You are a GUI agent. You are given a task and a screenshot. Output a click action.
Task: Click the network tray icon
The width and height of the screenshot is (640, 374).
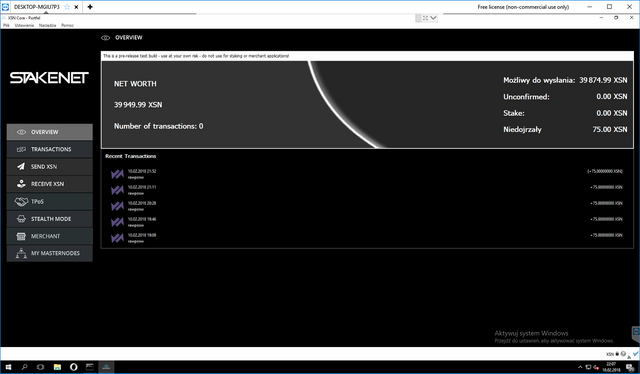pyautogui.click(x=588, y=367)
